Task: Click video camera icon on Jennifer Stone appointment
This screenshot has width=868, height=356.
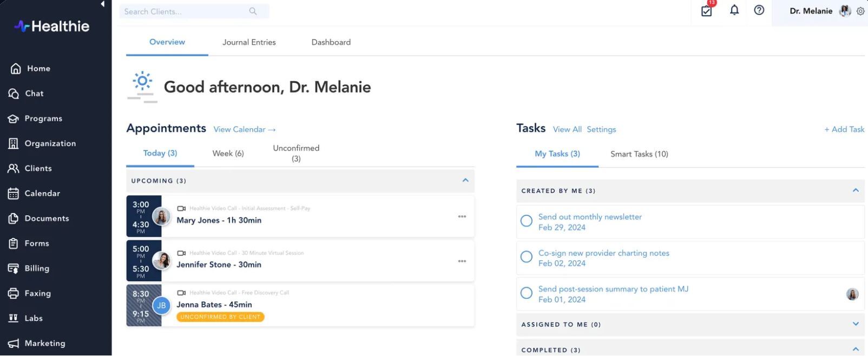Action: tap(181, 253)
